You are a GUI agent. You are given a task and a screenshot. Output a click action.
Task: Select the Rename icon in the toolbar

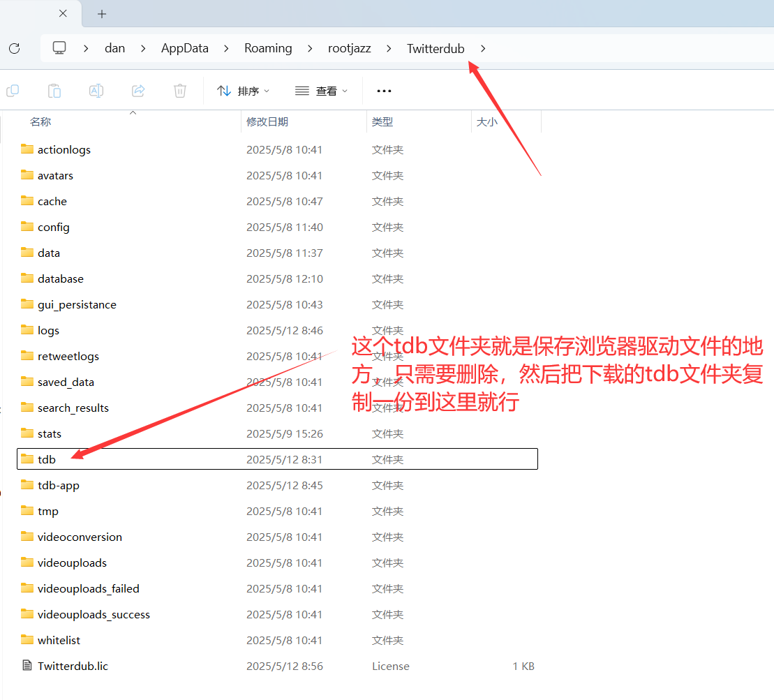click(96, 91)
